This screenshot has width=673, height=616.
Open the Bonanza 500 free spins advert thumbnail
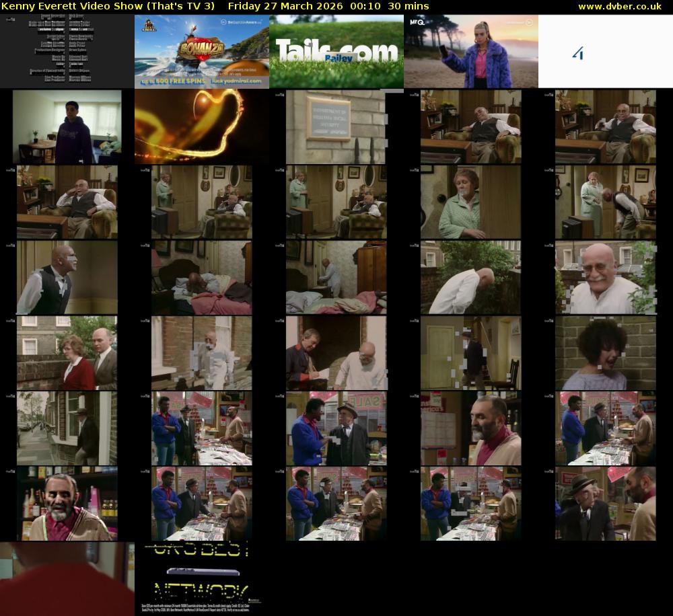click(202, 52)
